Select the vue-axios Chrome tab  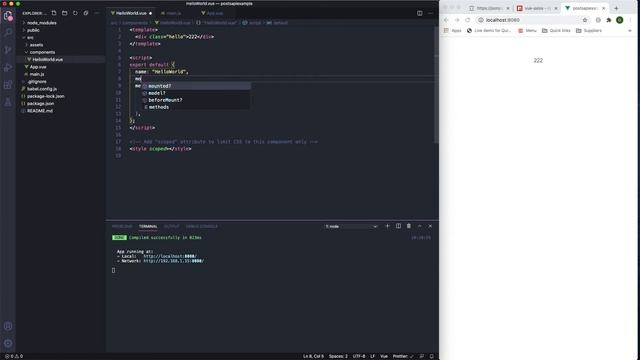(x=537, y=8)
